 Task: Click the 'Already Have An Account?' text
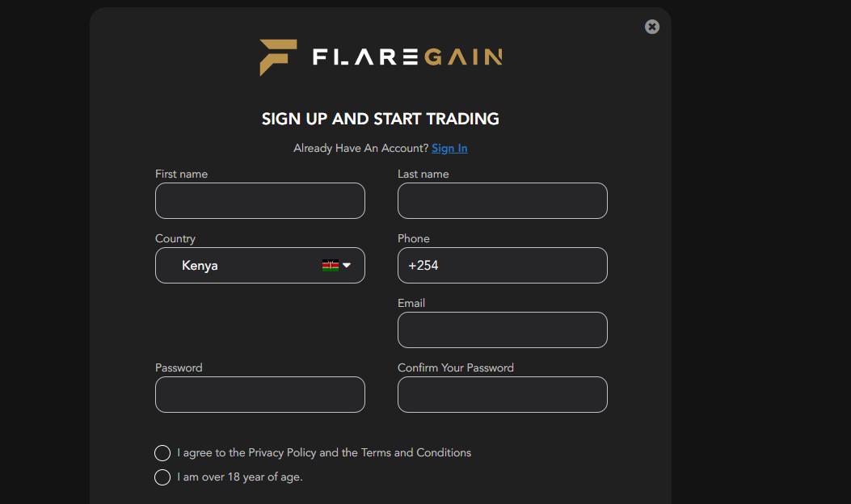point(360,148)
